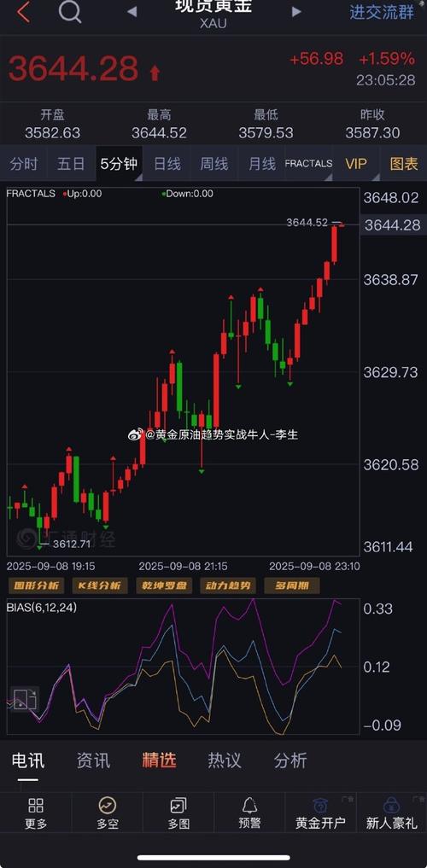Image resolution: width=427 pixels, height=868 pixels.
Task: Select the 分时 chart tab
Action: coord(24,164)
